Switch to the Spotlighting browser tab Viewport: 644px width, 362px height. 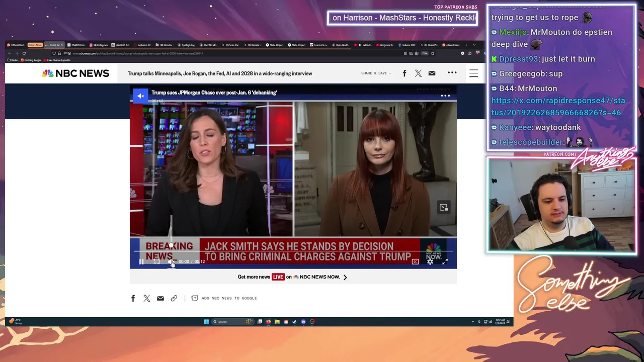click(186, 45)
